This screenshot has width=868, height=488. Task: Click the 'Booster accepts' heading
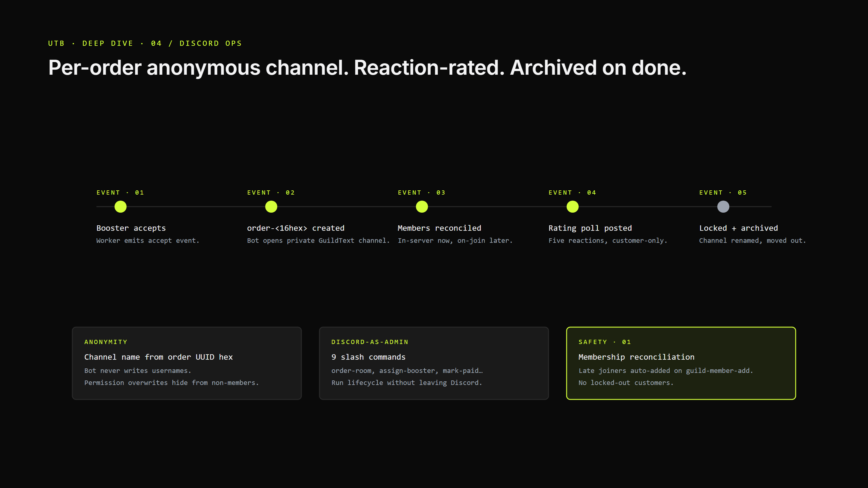[131, 228]
